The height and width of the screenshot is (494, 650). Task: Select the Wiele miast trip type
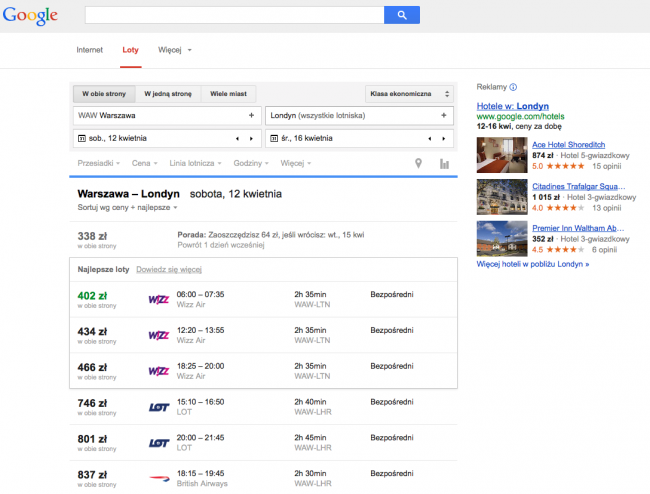click(228, 94)
